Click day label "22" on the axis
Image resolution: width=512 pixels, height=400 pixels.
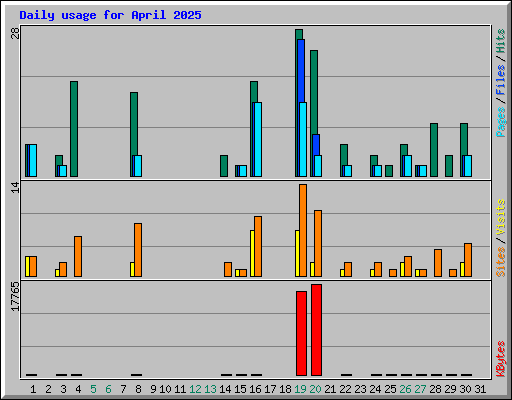345,389
